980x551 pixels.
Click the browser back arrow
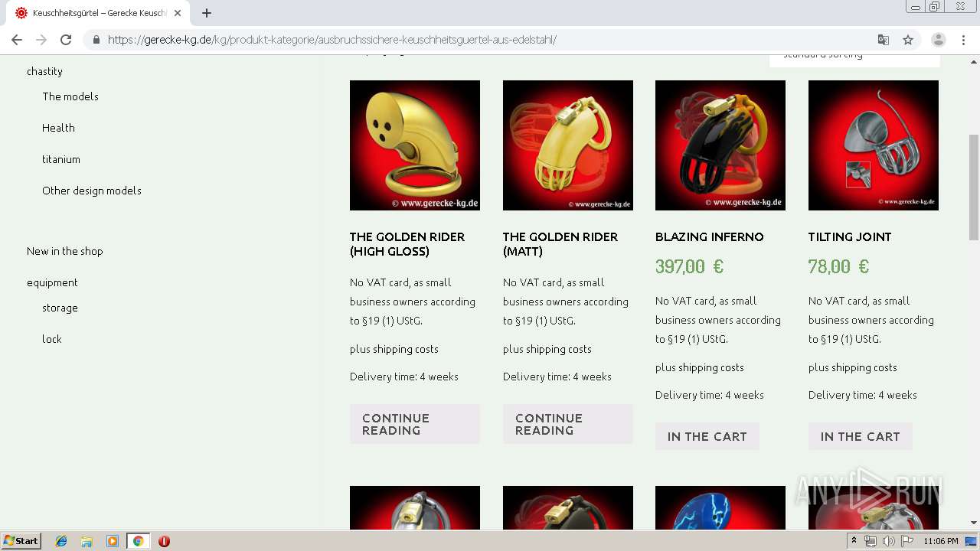[17, 40]
